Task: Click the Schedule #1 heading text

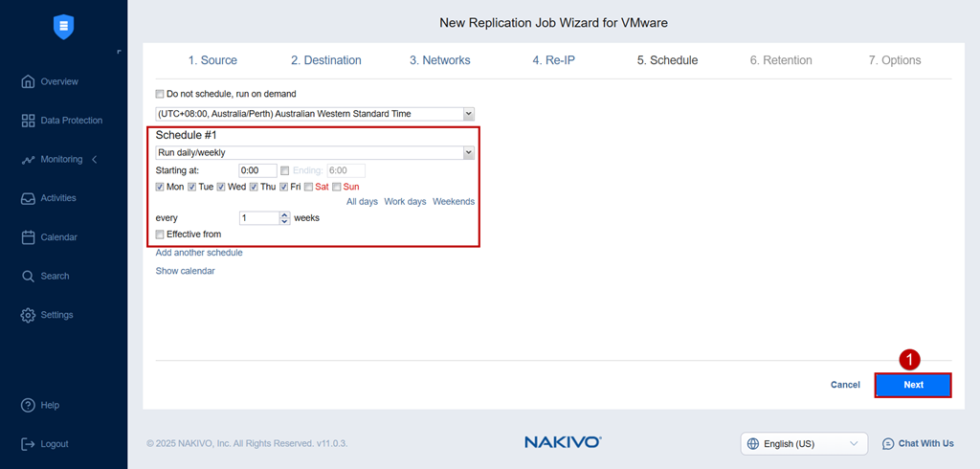Action: click(x=185, y=135)
